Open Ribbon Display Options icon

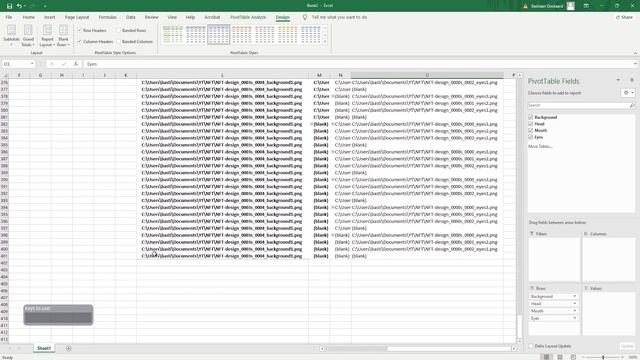(x=586, y=6)
